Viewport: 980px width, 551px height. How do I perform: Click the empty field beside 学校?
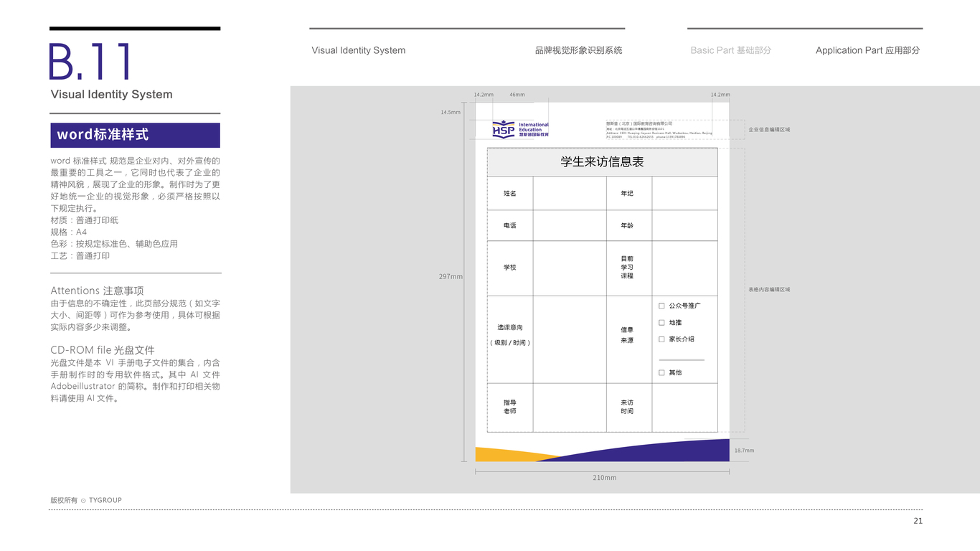pos(570,268)
